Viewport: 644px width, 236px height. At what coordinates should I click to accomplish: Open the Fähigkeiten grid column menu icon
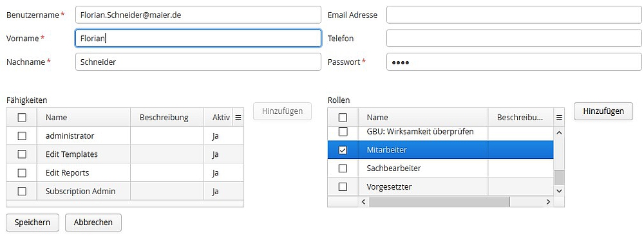(238, 118)
